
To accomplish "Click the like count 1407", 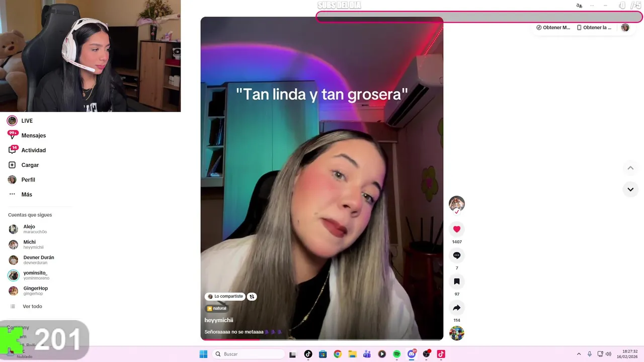I will [457, 242].
